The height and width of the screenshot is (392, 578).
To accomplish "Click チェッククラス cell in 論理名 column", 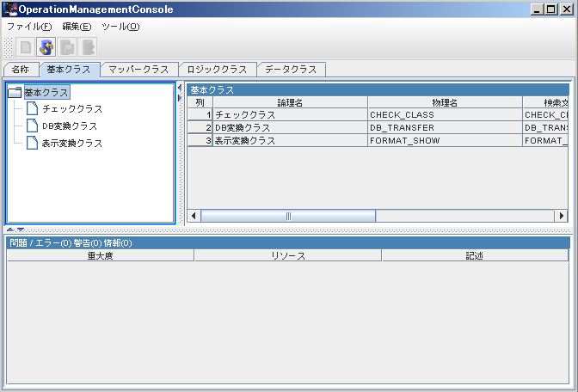I will tap(290, 114).
